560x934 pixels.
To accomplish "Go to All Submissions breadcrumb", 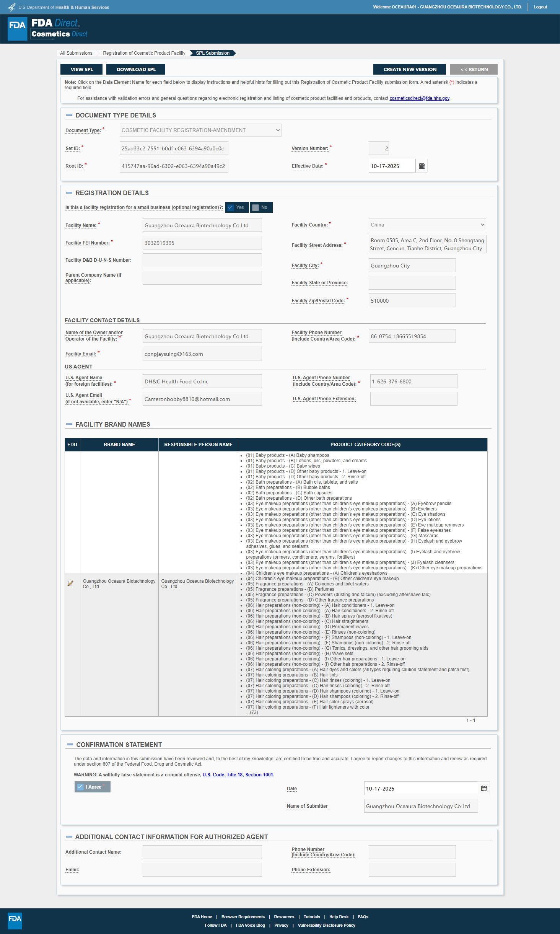I will tap(76, 53).
